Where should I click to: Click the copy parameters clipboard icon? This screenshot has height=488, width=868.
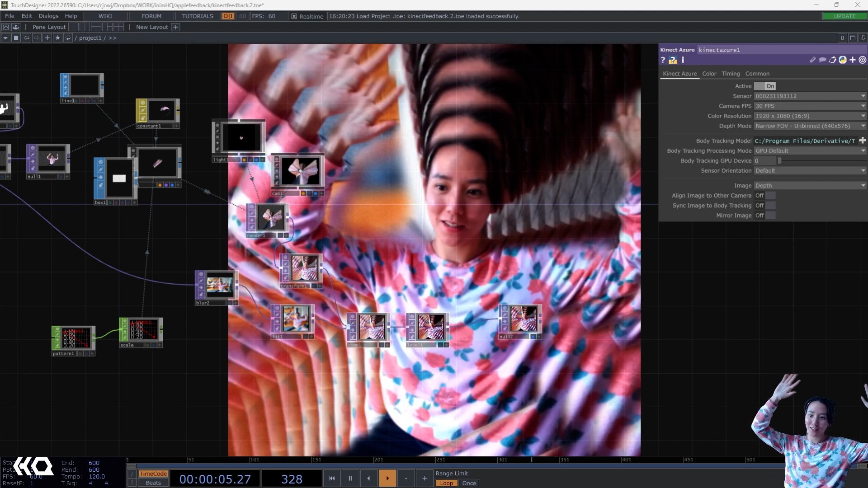click(832, 60)
